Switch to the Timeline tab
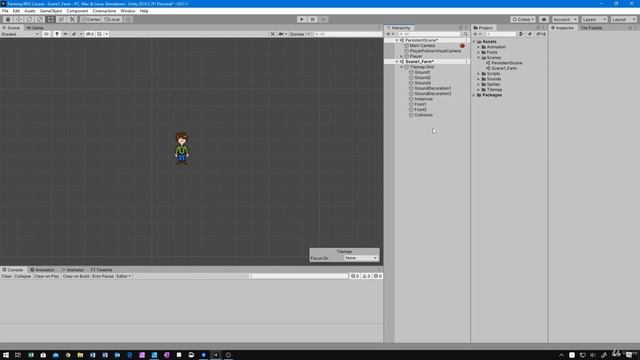The width and height of the screenshot is (640, 360). (101, 270)
